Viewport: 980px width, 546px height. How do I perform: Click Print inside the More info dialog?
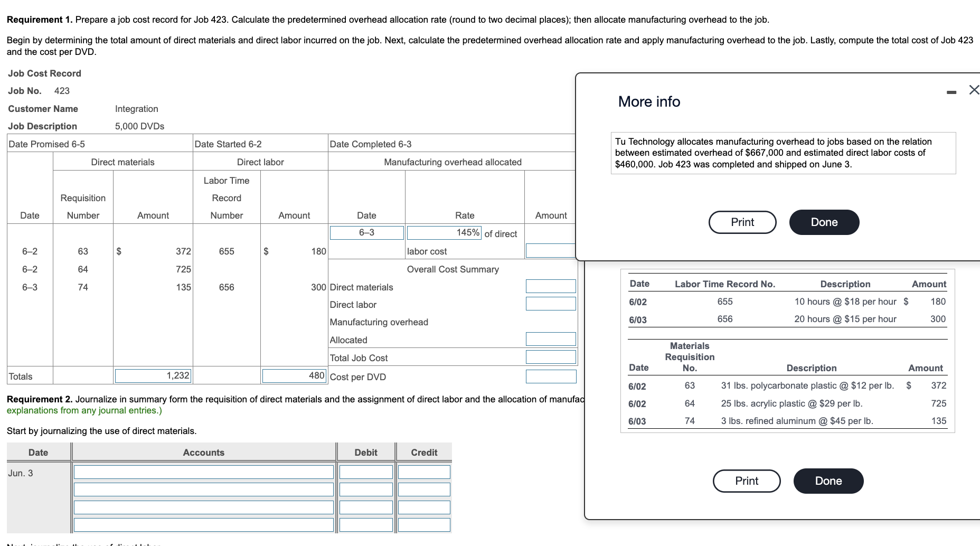tap(742, 222)
